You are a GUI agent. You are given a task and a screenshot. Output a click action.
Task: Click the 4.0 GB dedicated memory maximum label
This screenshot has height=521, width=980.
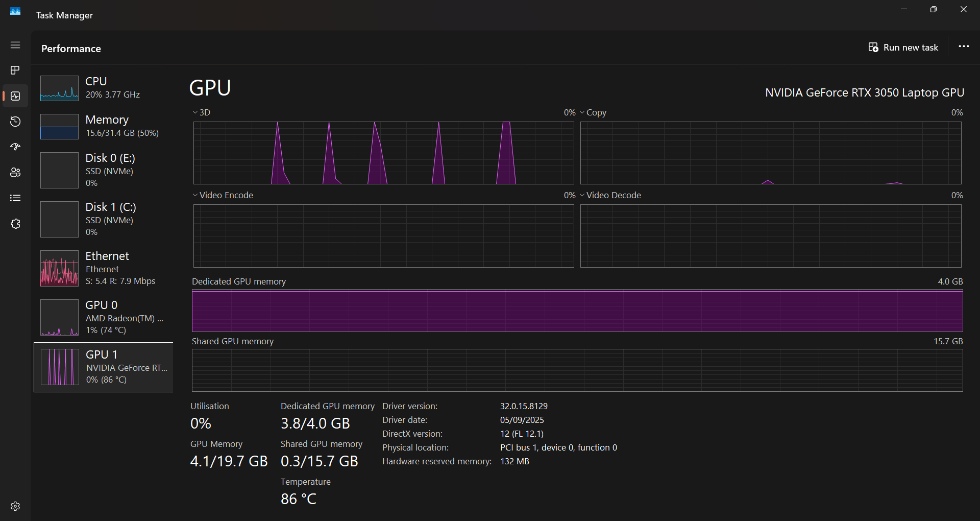950,281
